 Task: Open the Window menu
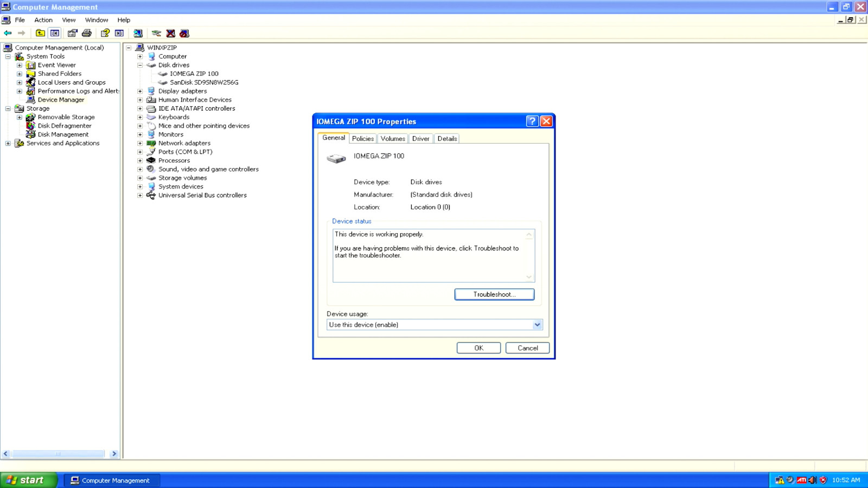pos(97,20)
